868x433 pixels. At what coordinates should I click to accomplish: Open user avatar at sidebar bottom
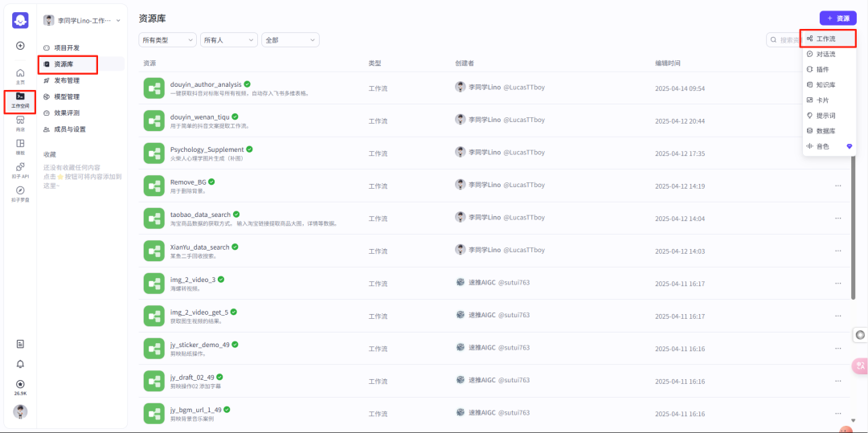click(x=20, y=411)
